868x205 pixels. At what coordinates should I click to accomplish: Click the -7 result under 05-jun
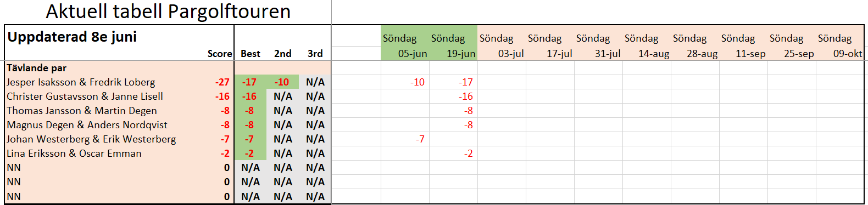[420, 139]
